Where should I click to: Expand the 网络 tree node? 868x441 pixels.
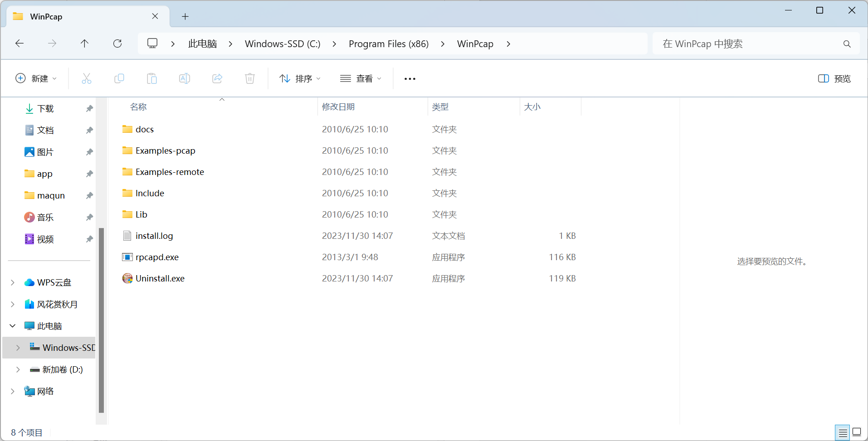click(x=13, y=391)
